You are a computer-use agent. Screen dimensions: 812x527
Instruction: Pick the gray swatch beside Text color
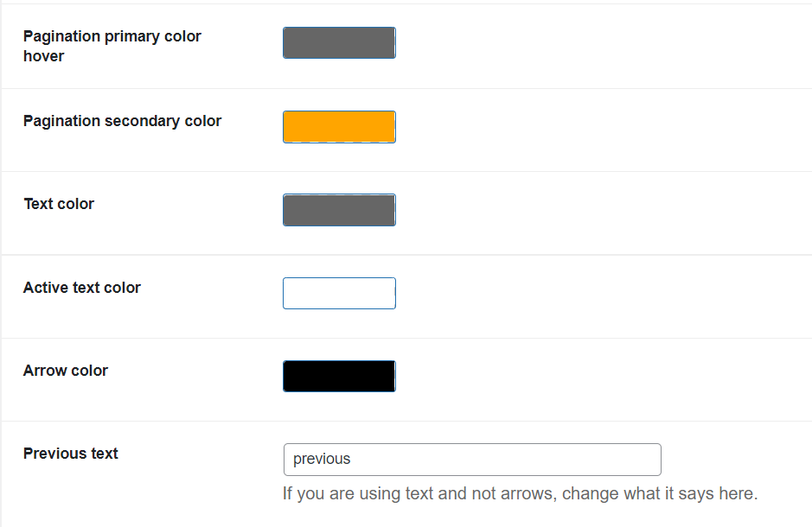pos(339,210)
